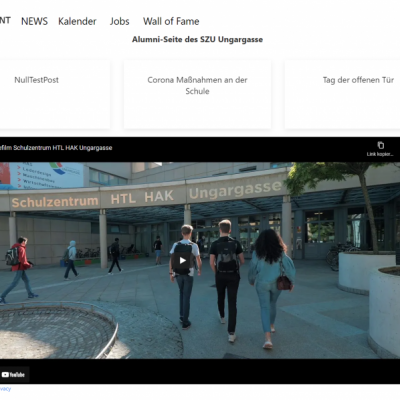
Task: Click the partially visible NT nav item
Action: pyautogui.click(x=5, y=21)
